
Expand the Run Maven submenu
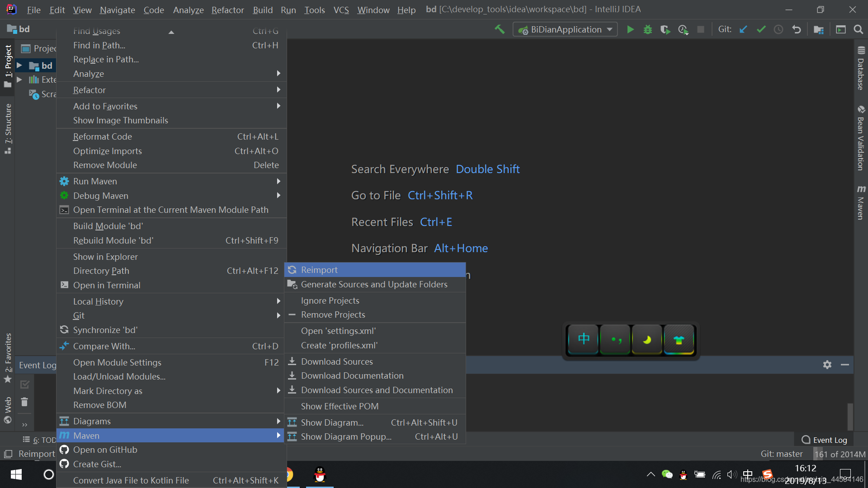point(171,181)
